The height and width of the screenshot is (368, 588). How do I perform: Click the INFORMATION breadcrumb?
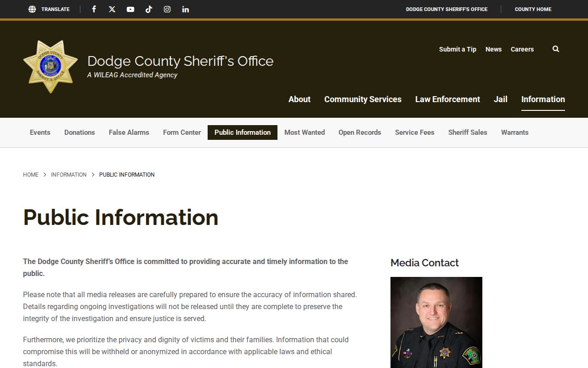pos(68,175)
